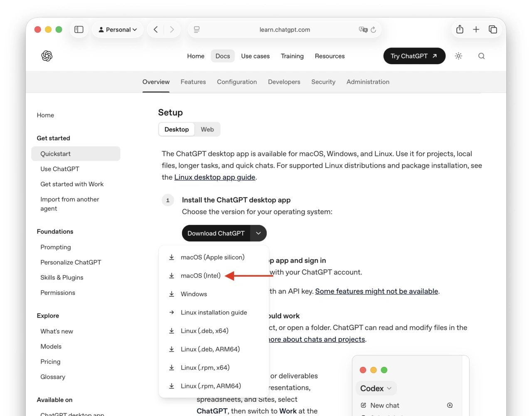Open Use ChatGPT sidebar entry
The width and height of the screenshot is (532, 416).
60,169
